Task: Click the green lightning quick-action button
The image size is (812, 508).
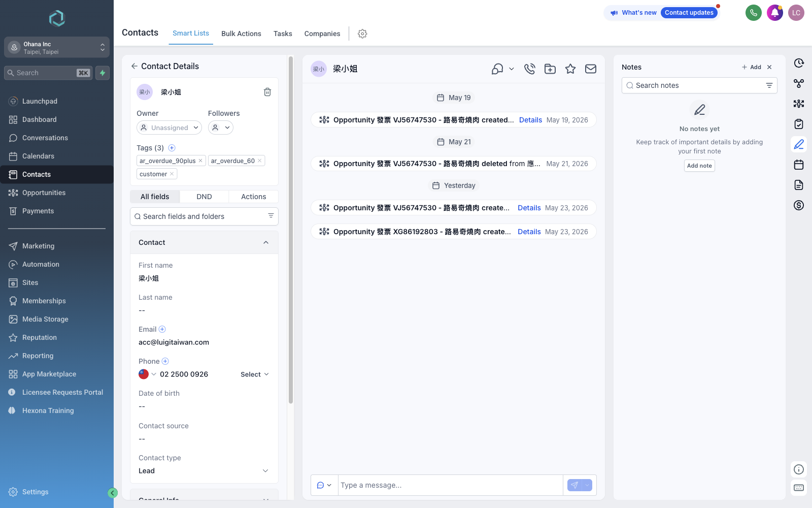Action: click(103, 73)
